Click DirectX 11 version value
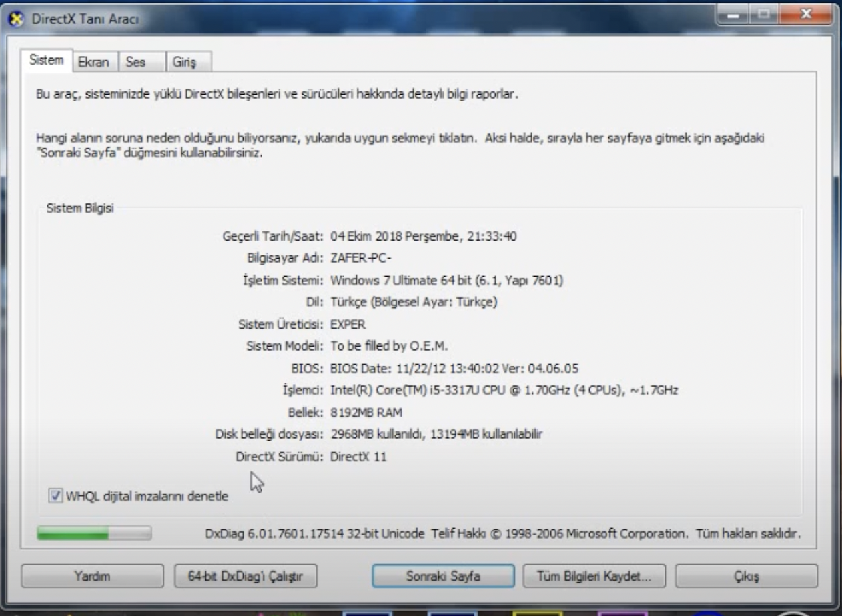 358,457
